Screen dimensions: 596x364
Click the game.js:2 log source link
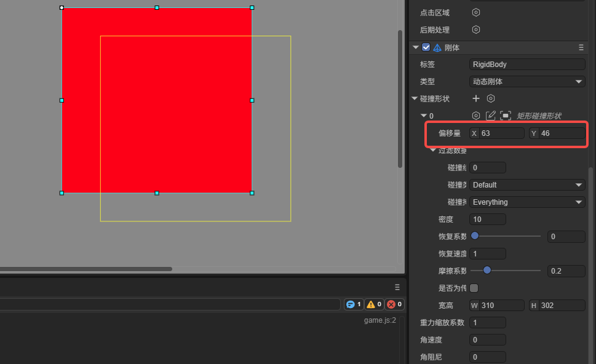point(379,320)
